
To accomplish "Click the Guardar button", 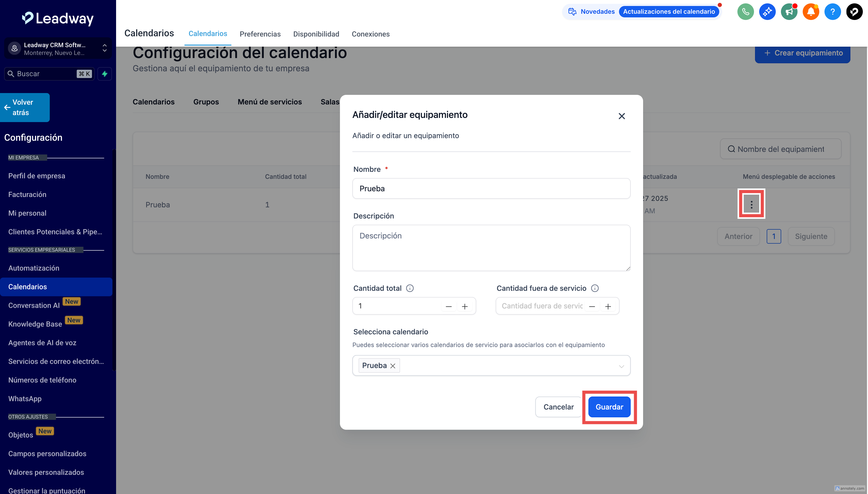I will [x=609, y=407].
